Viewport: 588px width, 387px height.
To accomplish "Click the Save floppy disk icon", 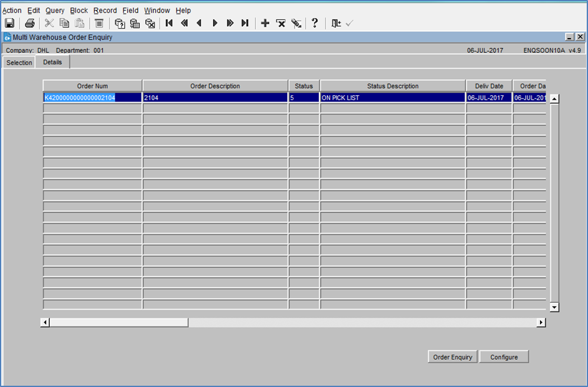I will [9, 23].
